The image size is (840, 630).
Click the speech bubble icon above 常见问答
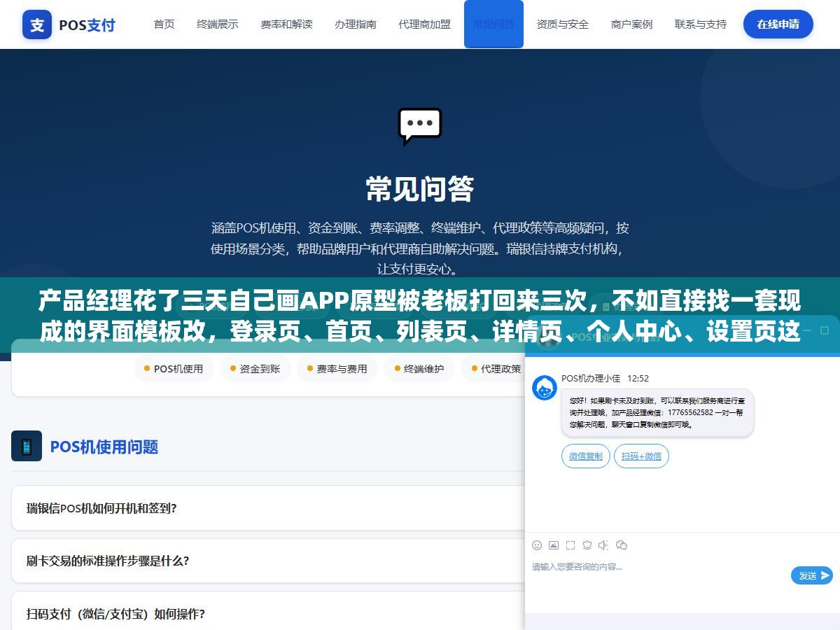pyautogui.click(x=420, y=127)
